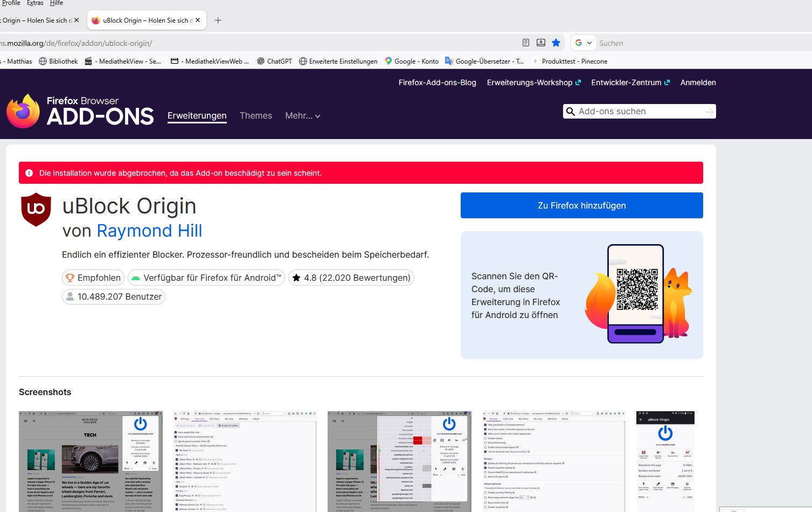Open the 4.8 (22.020 Bewertungen) ratings link
The image size is (812, 512).
point(351,278)
